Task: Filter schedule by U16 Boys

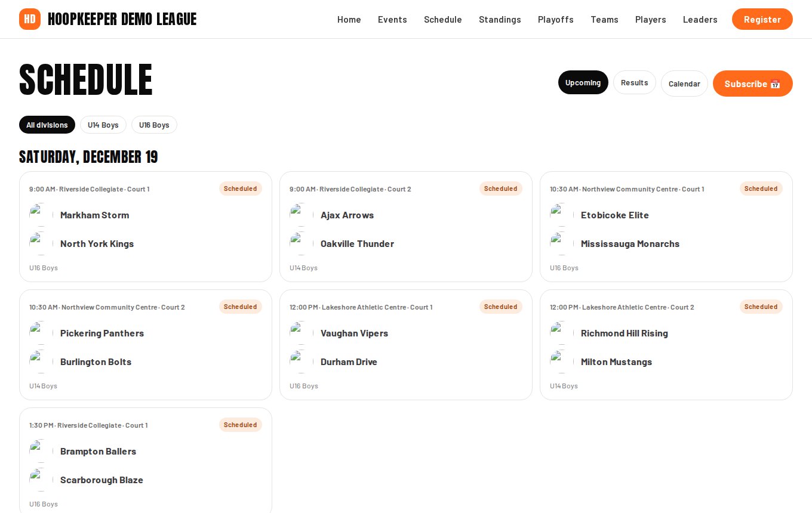Action: pyautogui.click(x=154, y=125)
